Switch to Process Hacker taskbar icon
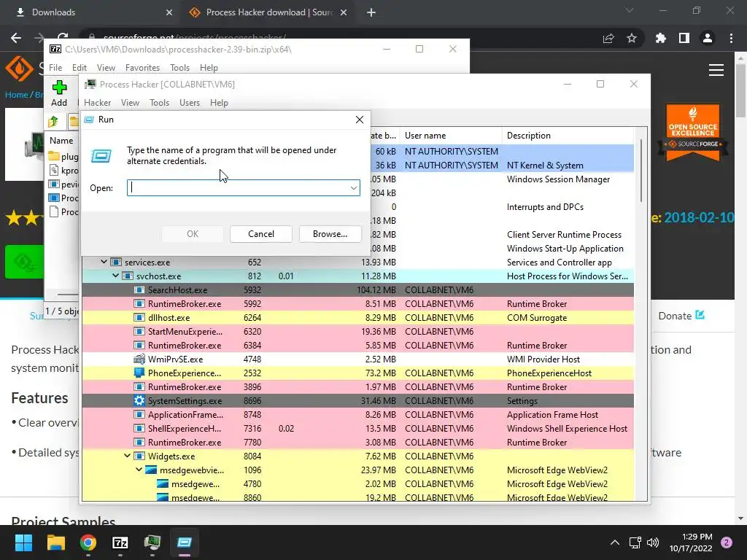Screen dimensions: 747x560 pos(152,542)
